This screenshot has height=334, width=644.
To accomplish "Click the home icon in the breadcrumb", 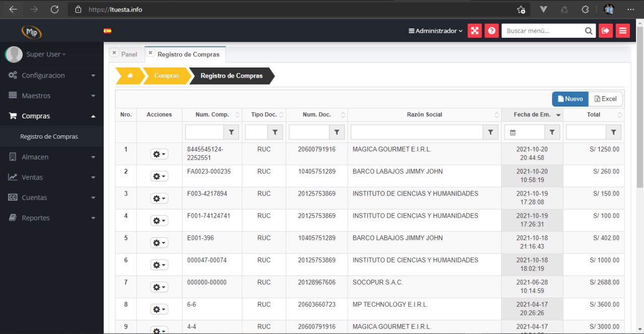I will pos(130,76).
